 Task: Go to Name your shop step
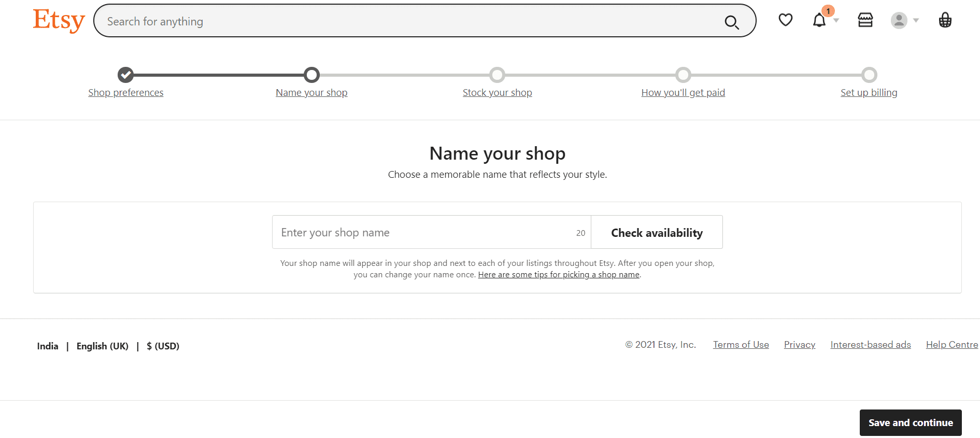coord(311,93)
